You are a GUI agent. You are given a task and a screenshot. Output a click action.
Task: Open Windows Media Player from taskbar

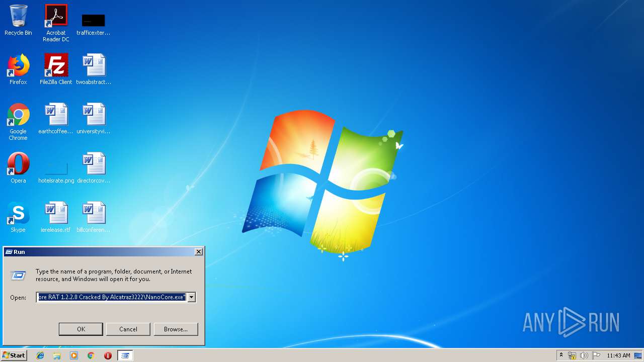click(74, 355)
